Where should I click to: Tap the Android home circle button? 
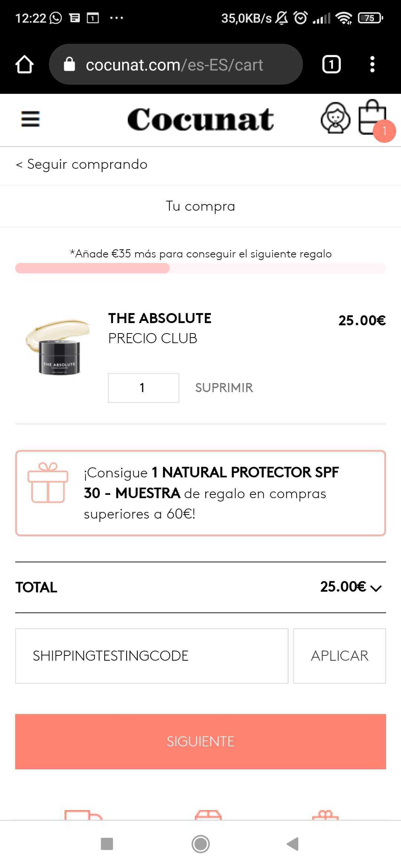point(200,844)
